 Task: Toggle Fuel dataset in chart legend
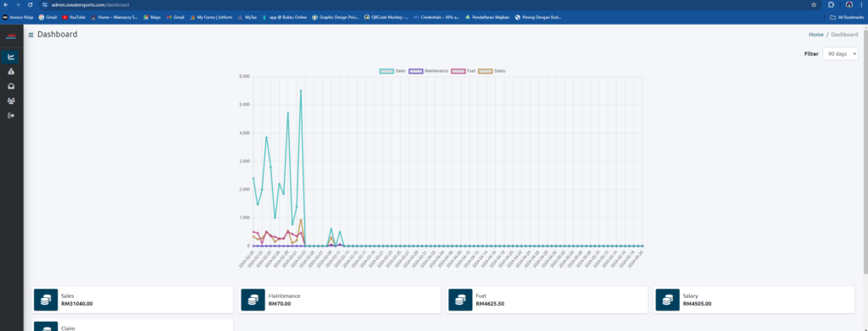(464, 71)
